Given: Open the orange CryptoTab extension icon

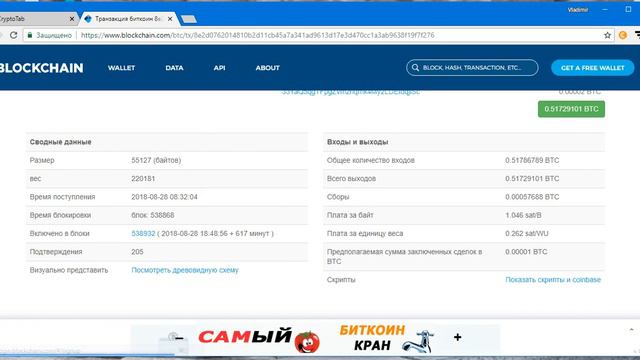Looking at the screenshot, I should pyautogui.click(x=622, y=35).
